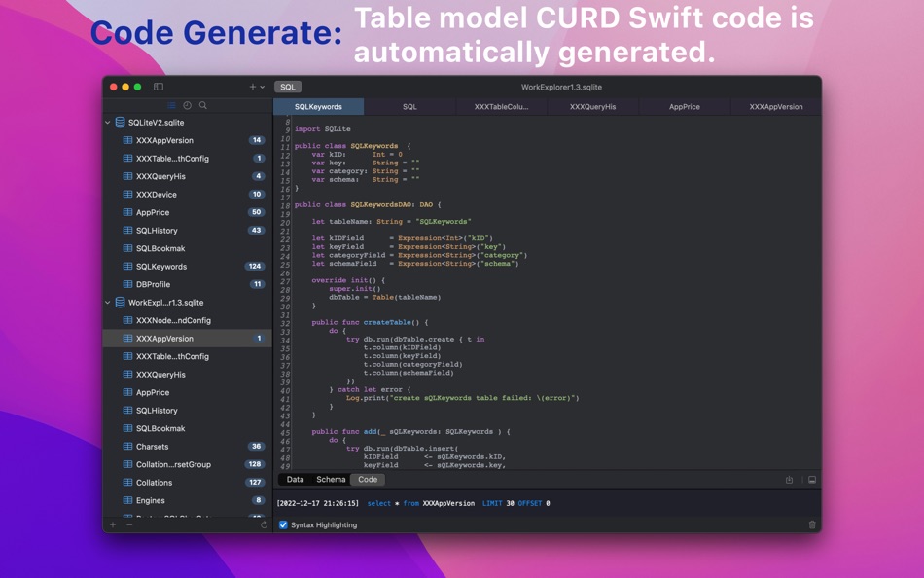This screenshot has height=578, width=924.
Task: Collapse the SQLiteV2.sqlite database chevron
Action: pos(107,123)
